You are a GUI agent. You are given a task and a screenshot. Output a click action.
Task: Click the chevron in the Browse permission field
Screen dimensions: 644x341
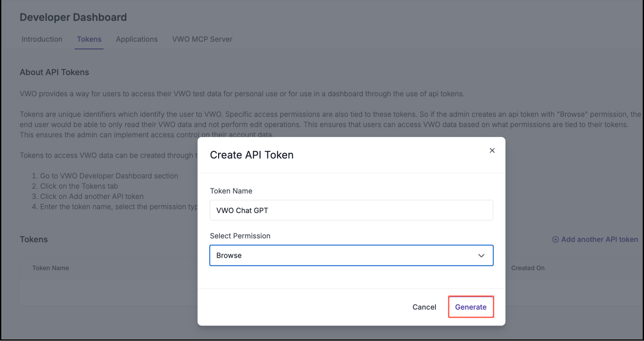tap(482, 255)
